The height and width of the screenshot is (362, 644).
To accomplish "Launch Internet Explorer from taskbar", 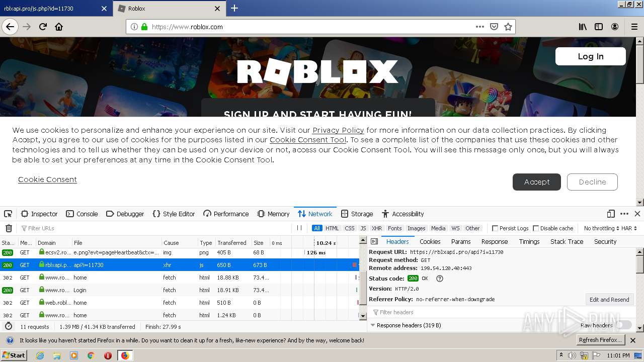I will click(40, 355).
